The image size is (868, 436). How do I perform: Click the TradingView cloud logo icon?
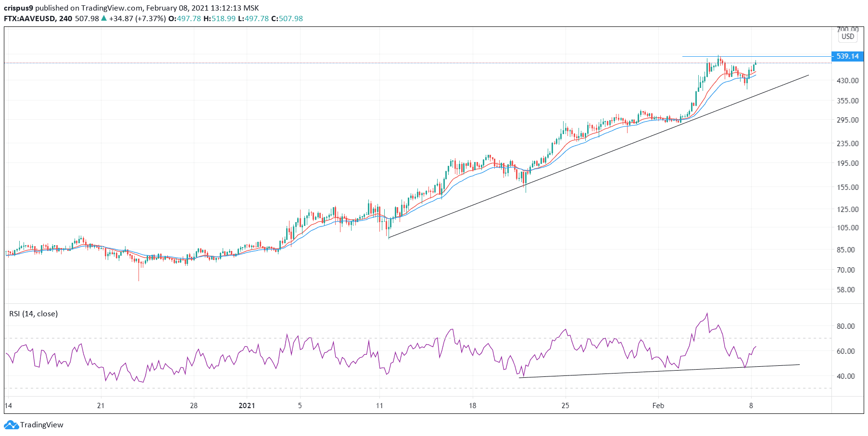coord(11,425)
